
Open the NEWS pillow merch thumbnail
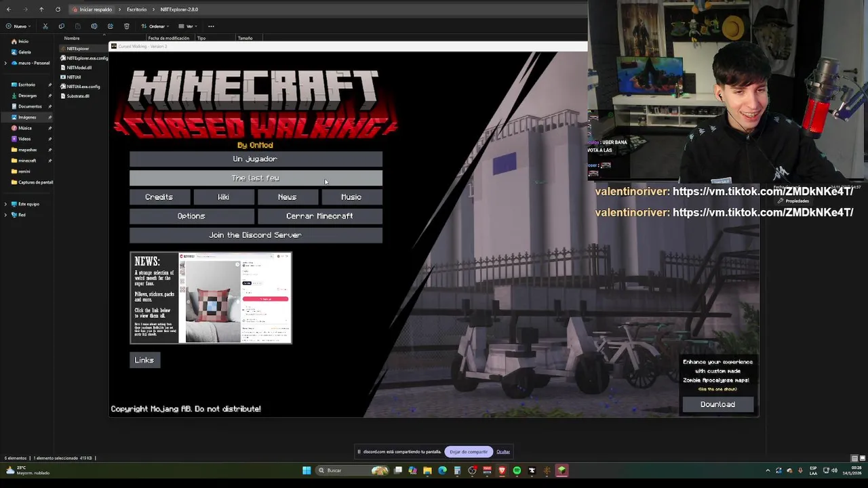coord(211,298)
